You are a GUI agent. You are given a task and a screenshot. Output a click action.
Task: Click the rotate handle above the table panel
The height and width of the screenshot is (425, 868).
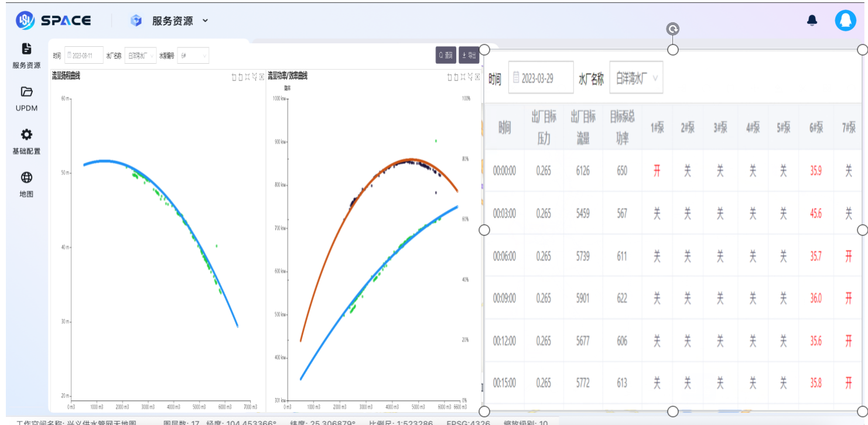(x=674, y=29)
